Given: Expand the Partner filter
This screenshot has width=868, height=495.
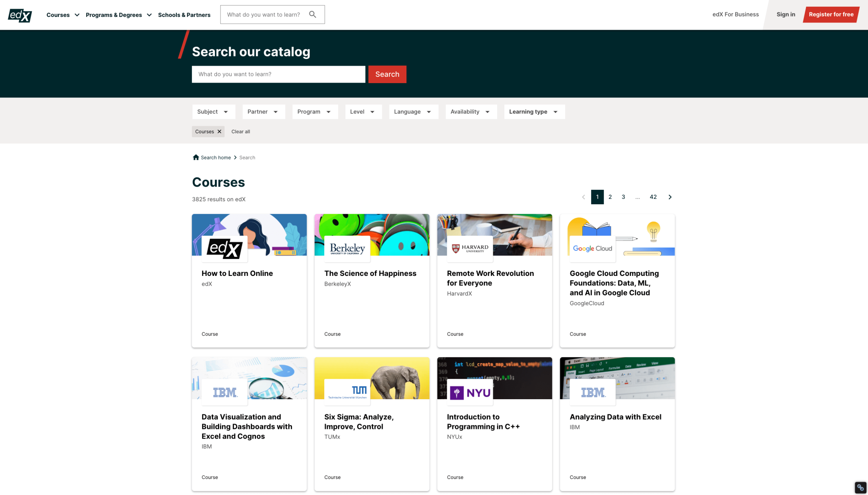Looking at the screenshot, I should 264,111.
